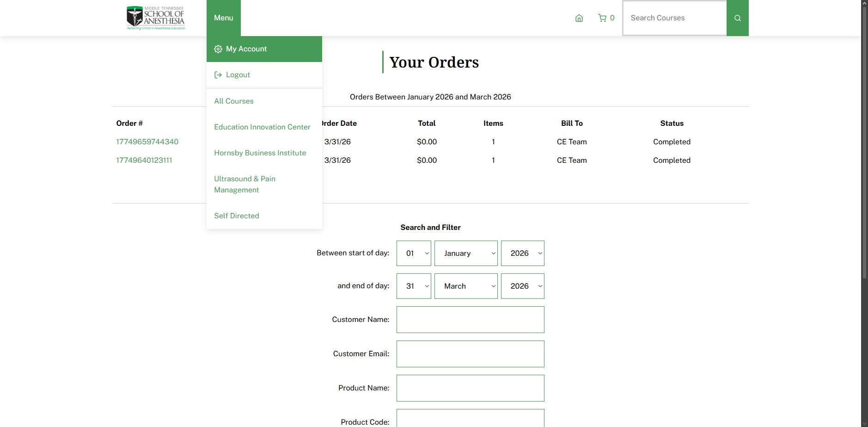Click the cart count number 0
The image size is (868, 427).
[612, 18]
